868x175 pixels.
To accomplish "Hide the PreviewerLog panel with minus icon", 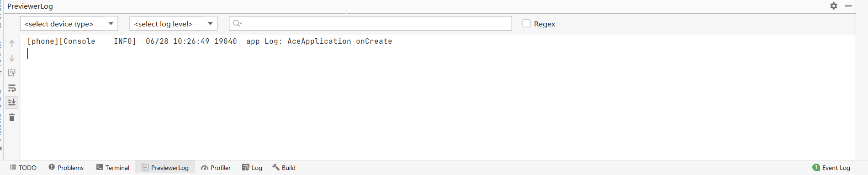I will pos(848,6).
